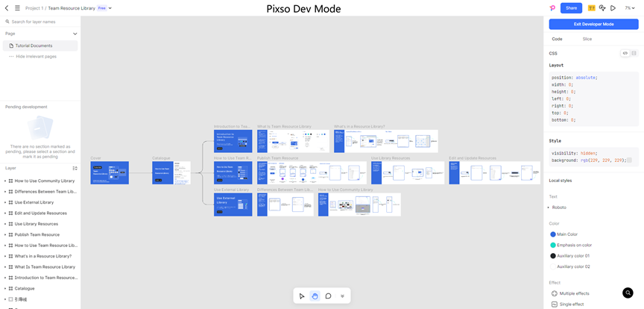Screen dimensions: 644x309
Task: Click the back arrow icon
Action: (x=7, y=8)
